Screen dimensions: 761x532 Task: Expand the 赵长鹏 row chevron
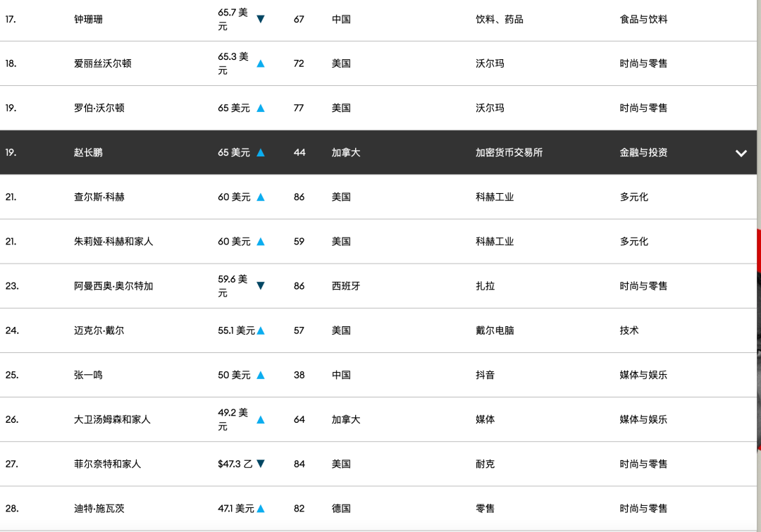[x=741, y=153]
